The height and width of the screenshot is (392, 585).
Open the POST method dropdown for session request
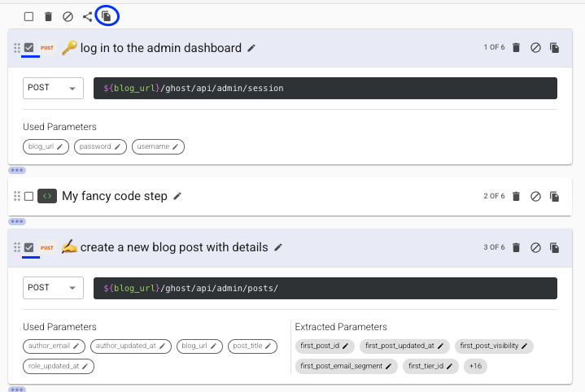(53, 88)
